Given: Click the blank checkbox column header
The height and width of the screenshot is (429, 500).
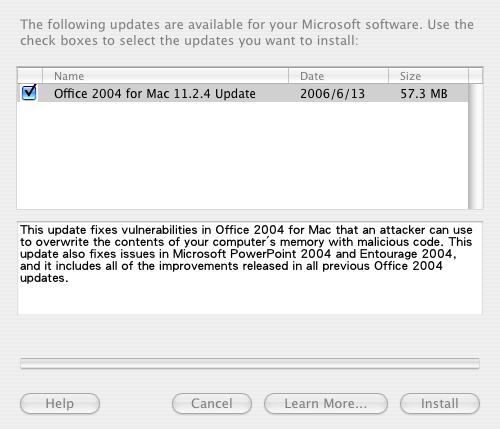Looking at the screenshot, I should [30, 76].
